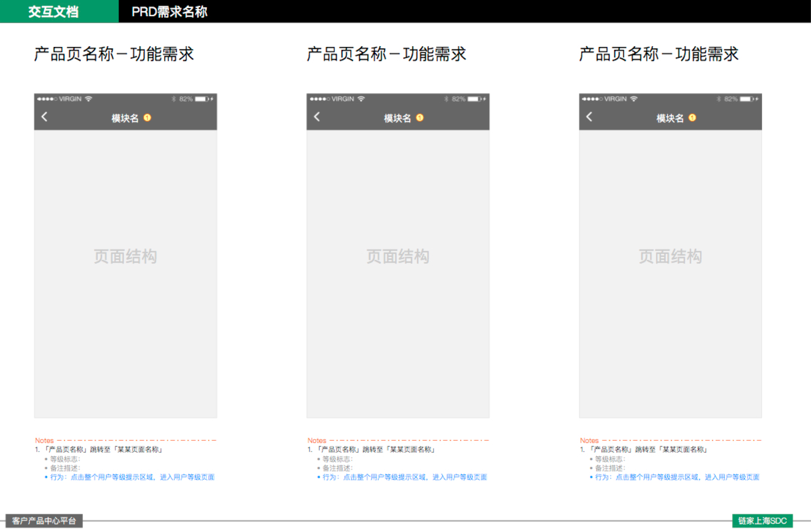Click orange annotation badge in middle mockup

tap(420, 118)
